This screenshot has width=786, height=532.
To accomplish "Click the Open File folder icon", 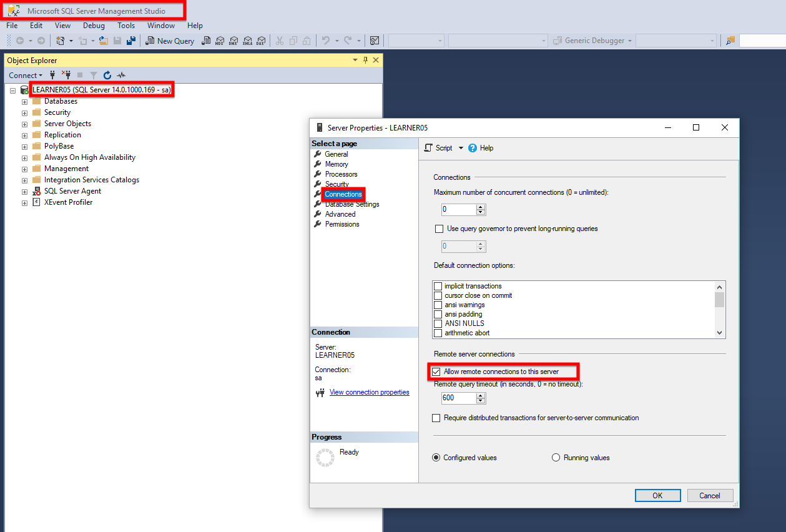I will tap(104, 41).
